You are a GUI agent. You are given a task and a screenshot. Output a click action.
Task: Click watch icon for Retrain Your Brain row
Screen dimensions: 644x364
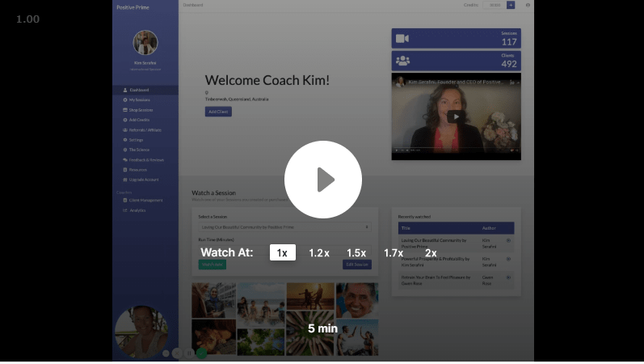508,277
